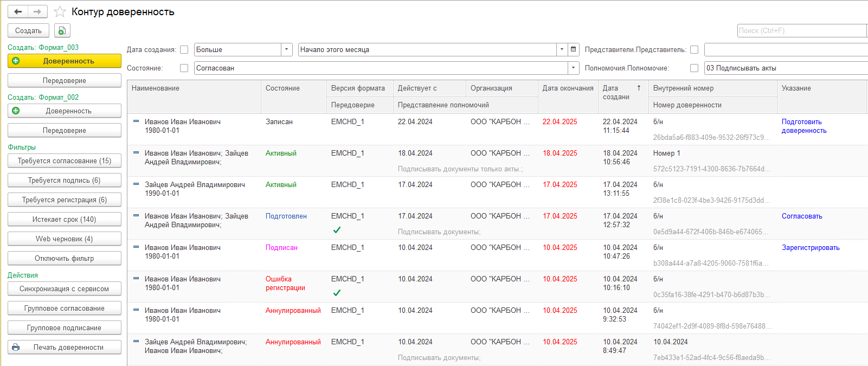Screen dimensions: 868x366
Task: Select status 'Подготовлен' cell
Action: [286, 216]
